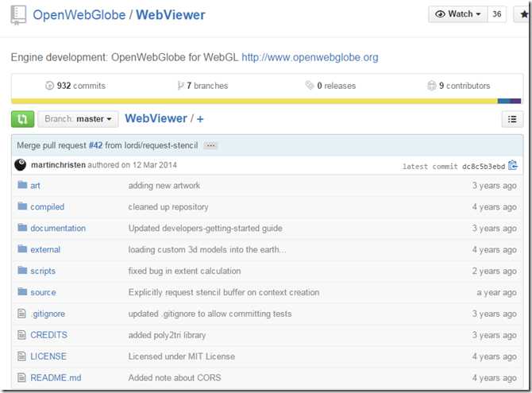Click the Watch button
The image size is (532, 393).
click(458, 14)
